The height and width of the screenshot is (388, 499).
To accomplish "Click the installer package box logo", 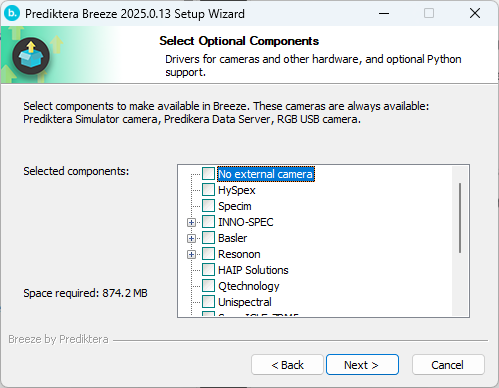I will click(31, 56).
